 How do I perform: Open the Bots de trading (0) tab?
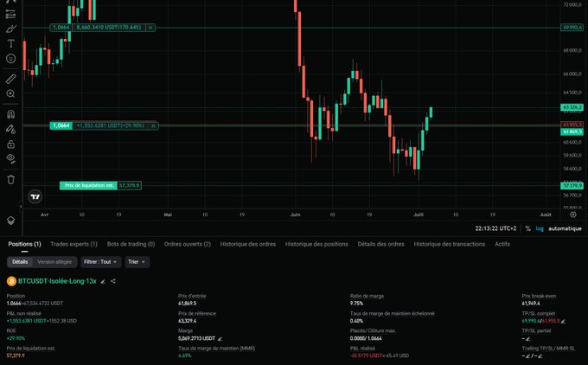point(131,244)
